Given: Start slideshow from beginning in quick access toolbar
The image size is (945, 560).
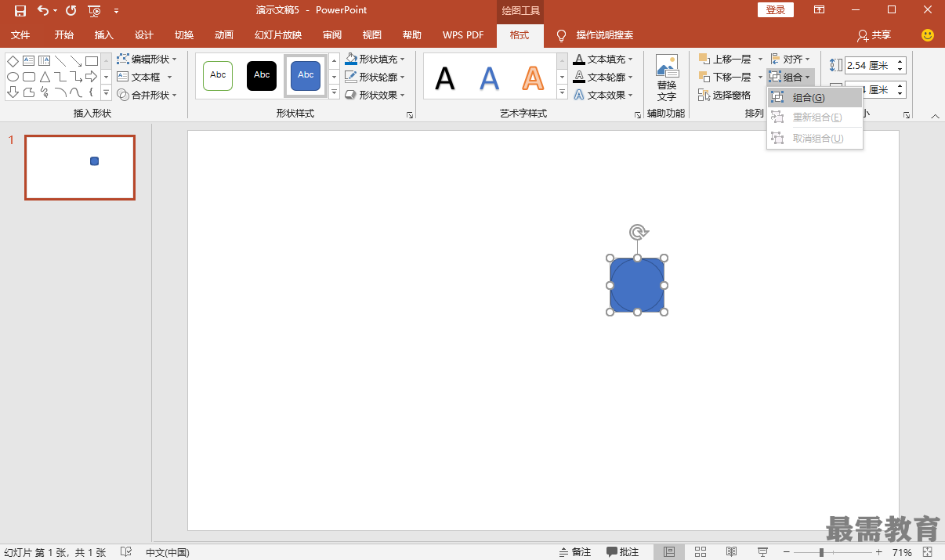Looking at the screenshot, I should pos(94,10).
